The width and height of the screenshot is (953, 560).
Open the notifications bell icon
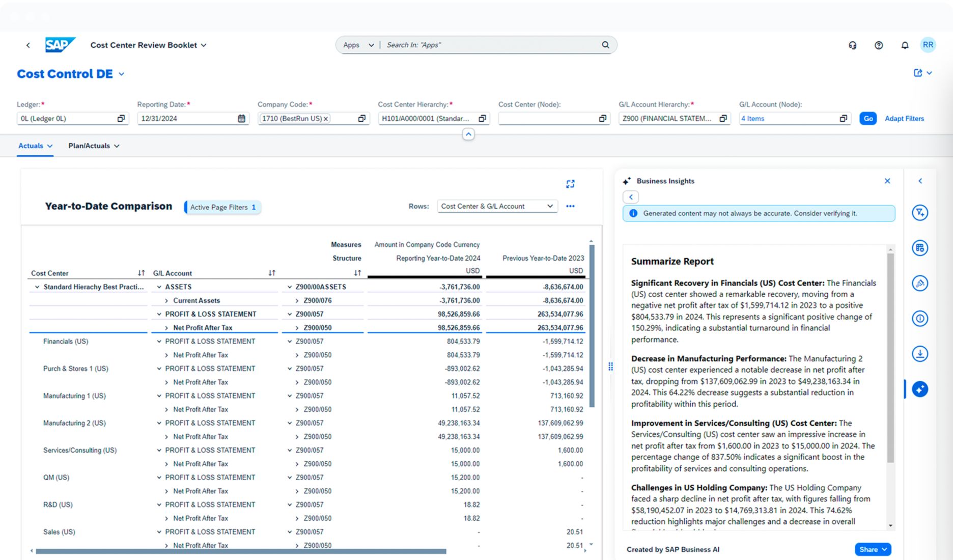tap(905, 45)
